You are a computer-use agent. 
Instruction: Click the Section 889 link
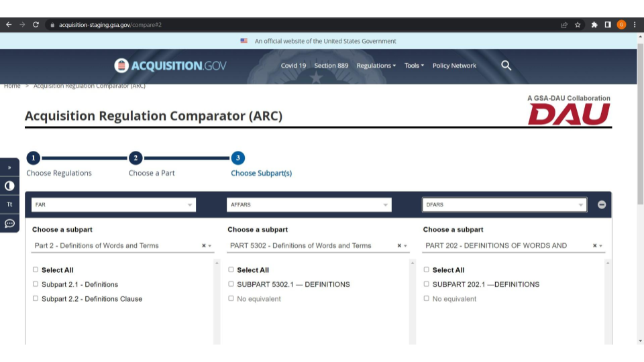pyautogui.click(x=331, y=66)
